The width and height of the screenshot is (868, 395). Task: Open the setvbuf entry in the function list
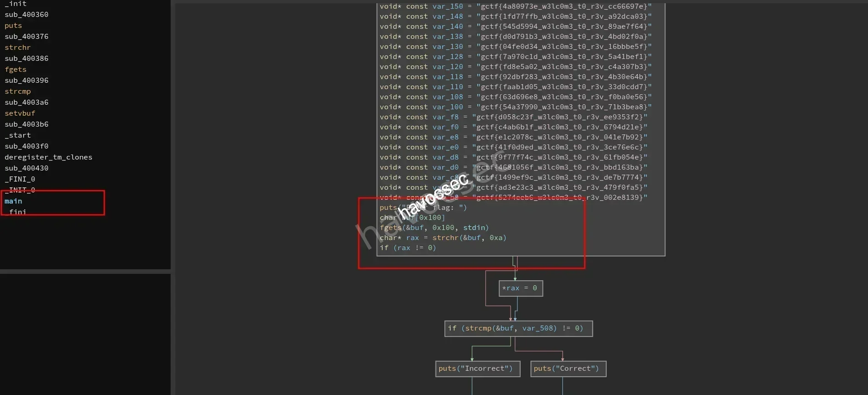pyautogui.click(x=20, y=113)
